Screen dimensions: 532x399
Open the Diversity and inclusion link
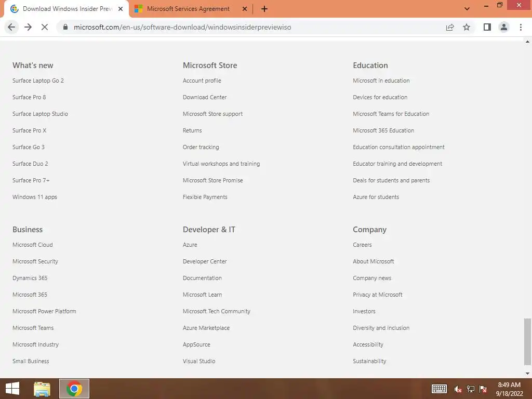click(x=381, y=328)
